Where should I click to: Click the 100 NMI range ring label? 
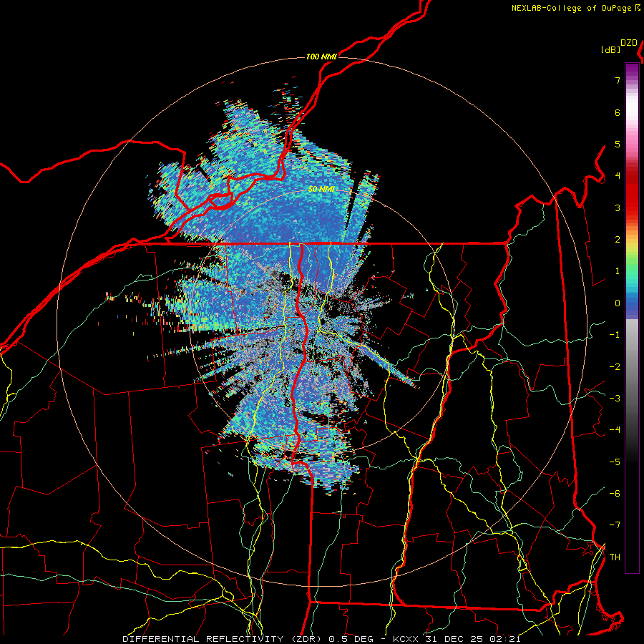click(x=321, y=57)
